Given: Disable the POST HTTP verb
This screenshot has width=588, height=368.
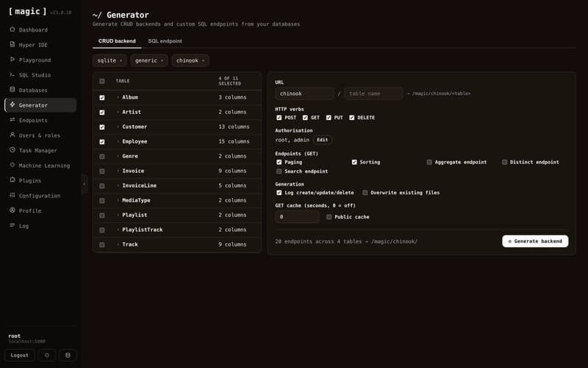Looking at the screenshot, I should 279,118.
